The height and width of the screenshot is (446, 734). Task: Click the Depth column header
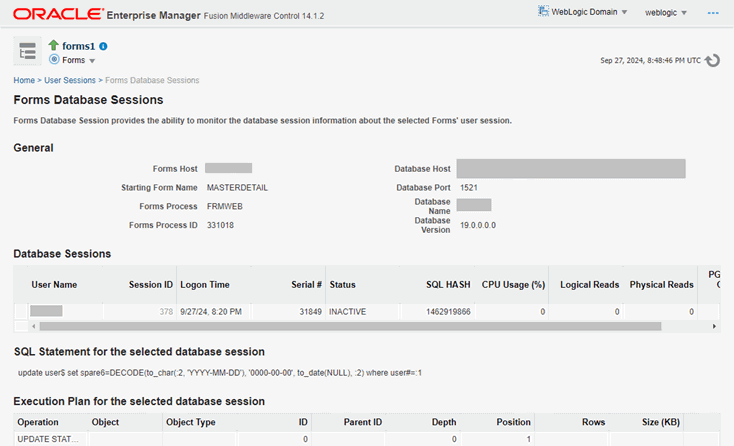(444, 422)
